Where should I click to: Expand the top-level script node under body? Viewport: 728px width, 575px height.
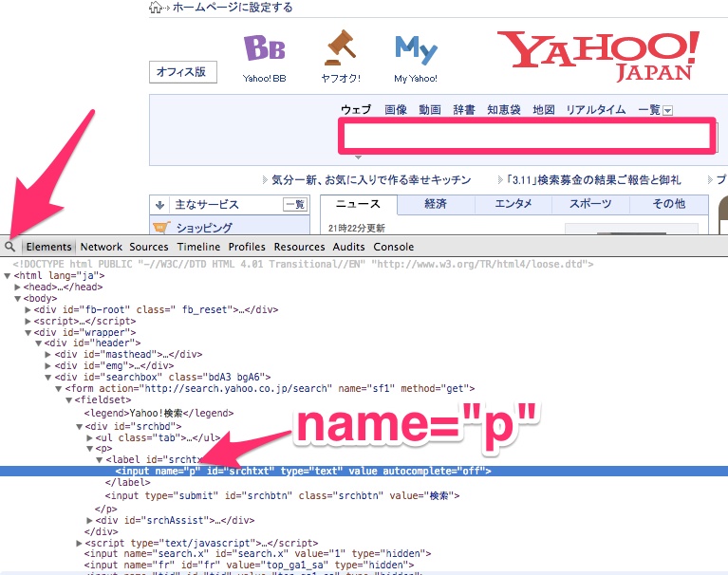[28, 321]
